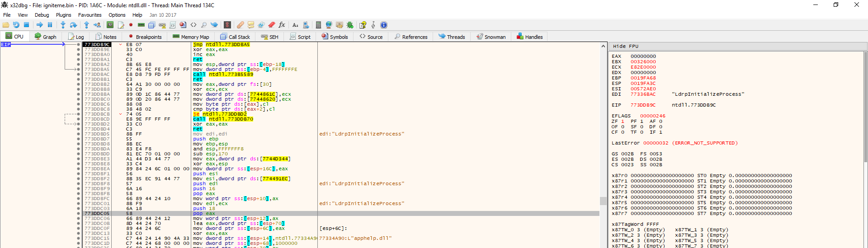The image size is (868, 248).
Task: Collapse the fold marker at 773DDBCB
Action: coord(120,114)
